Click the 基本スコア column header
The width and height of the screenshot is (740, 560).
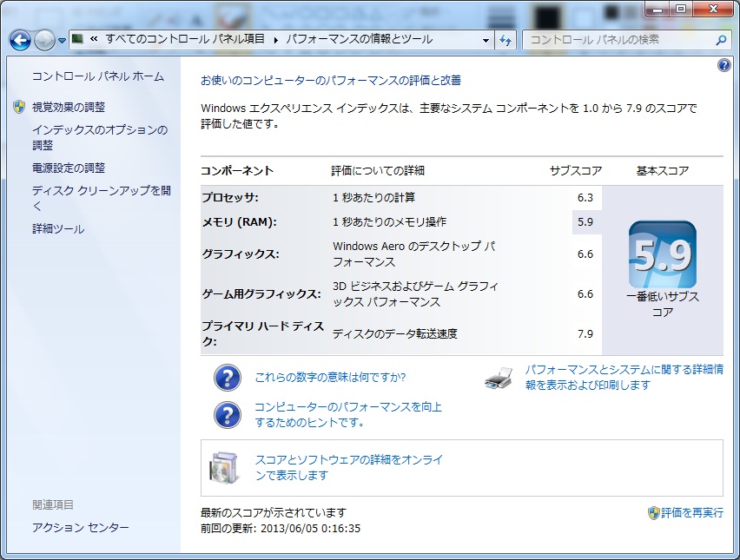coord(663,170)
